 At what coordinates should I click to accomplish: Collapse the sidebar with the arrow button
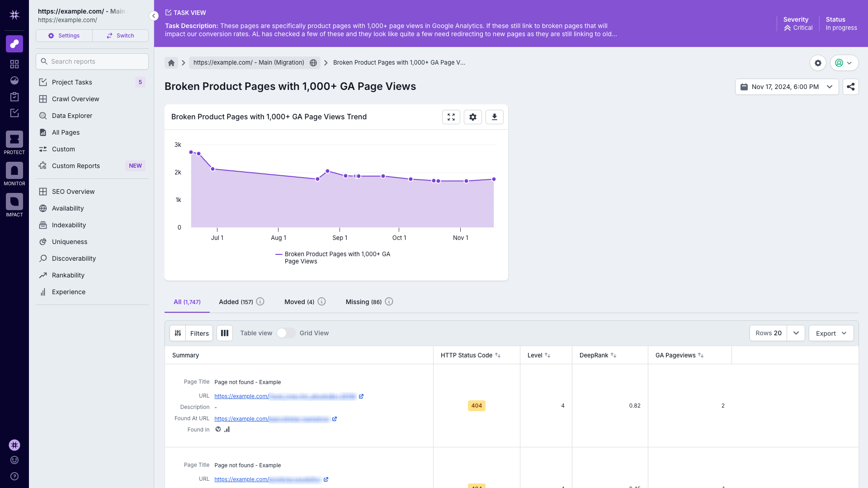[x=154, y=16]
